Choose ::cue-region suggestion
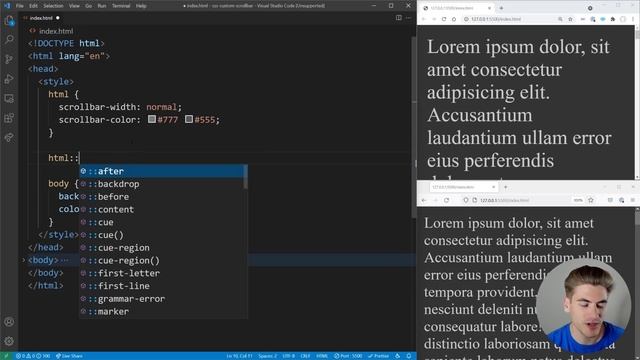 pos(162,247)
